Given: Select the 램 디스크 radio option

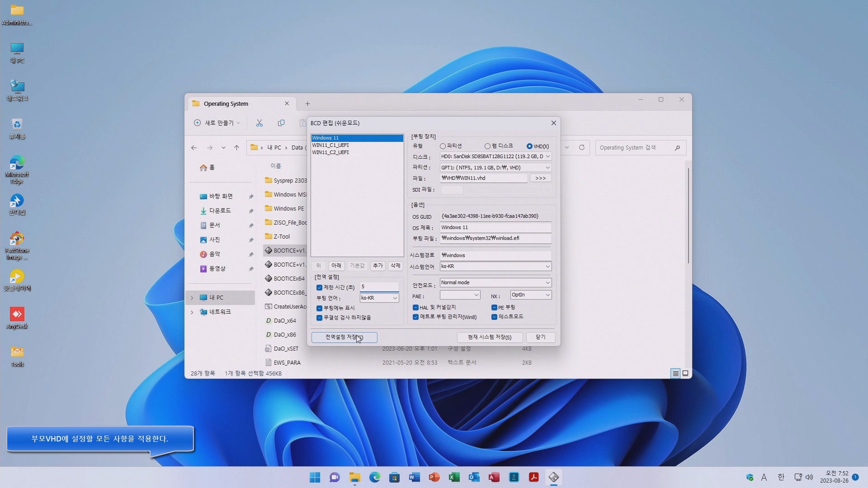Looking at the screenshot, I should click(x=487, y=146).
